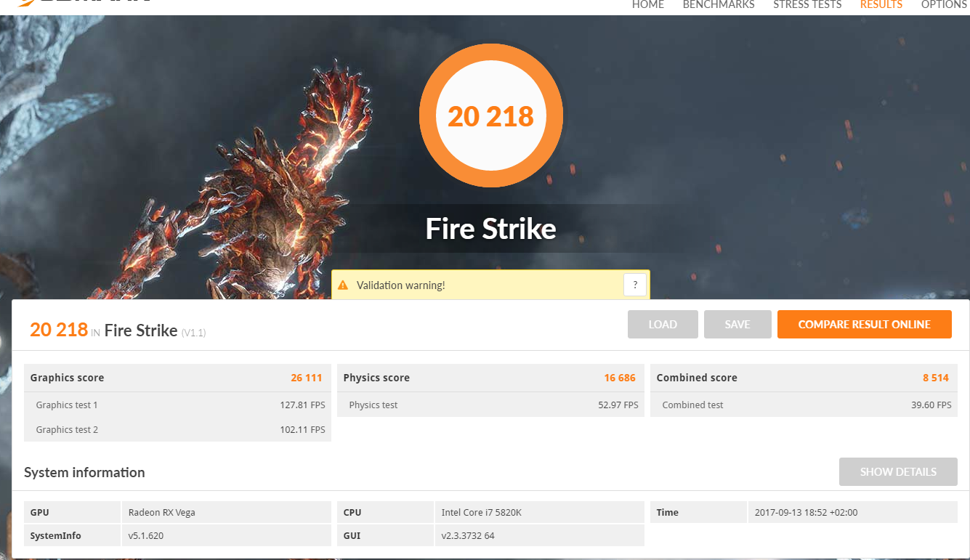This screenshot has width=970, height=560.
Task: Click the time value 2017-09-13 18:52
Action: [x=807, y=513]
